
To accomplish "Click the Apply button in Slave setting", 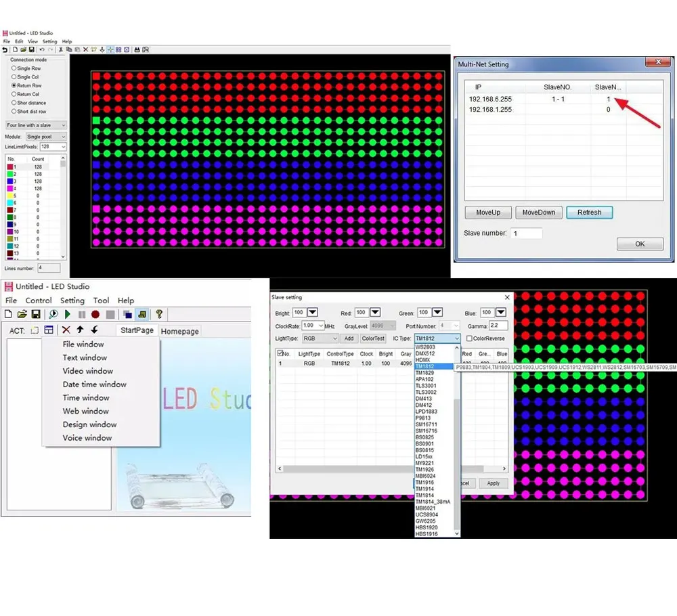I will pyautogui.click(x=493, y=483).
